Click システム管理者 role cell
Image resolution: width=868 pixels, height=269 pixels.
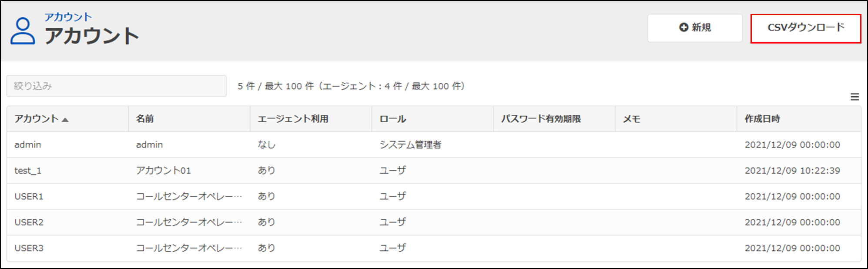click(x=410, y=145)
